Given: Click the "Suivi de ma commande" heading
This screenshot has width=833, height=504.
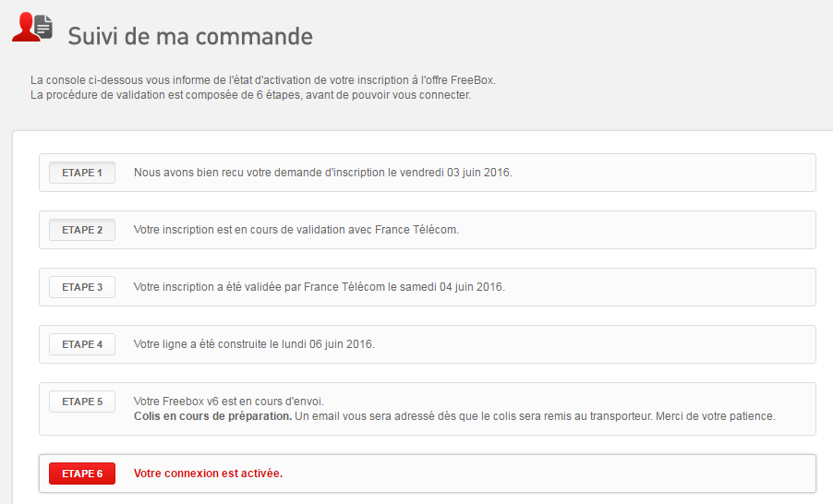Looking at the screenshot, I should (x=190, y=36).
